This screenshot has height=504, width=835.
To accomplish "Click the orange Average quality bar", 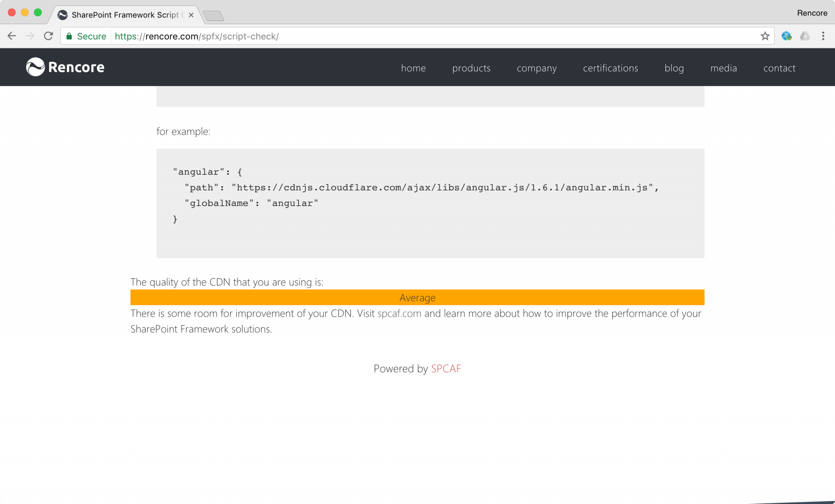I will pyautogui.click(x=417, y=297).
